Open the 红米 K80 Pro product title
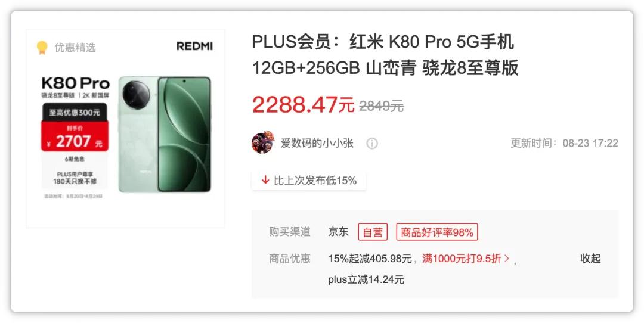Screen dimensions: 644x323 point(385,55)
